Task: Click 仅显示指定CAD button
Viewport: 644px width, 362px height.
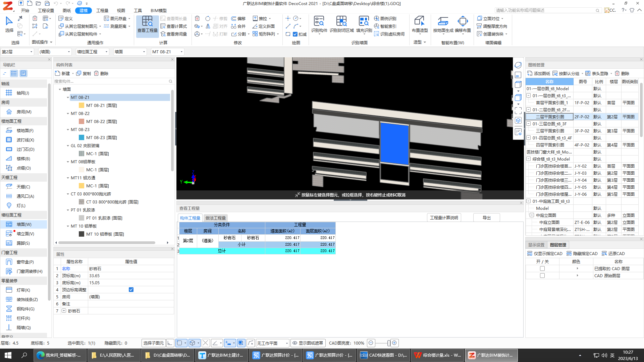Action: (545, 253)
